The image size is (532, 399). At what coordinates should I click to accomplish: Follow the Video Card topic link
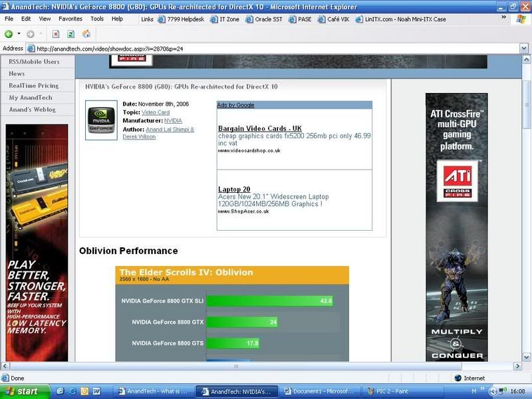coord(156,112)
